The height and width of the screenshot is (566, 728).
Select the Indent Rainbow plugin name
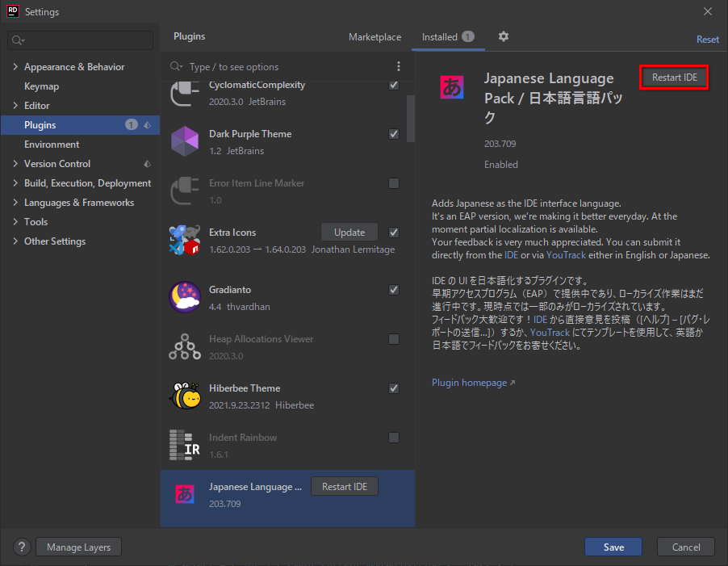243,438
